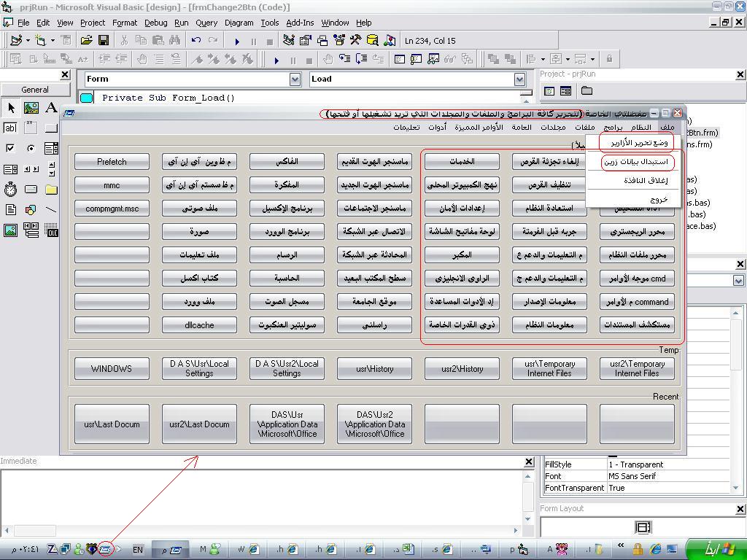Click the dllcache button
747x560 pixels.
tap(199, 325)
